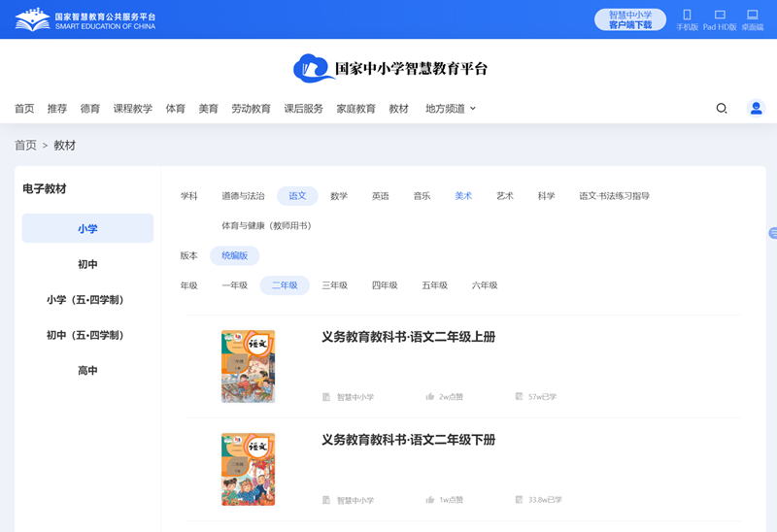Image resolution: width=777 pixels, height=532 pixels.
Task: Click the learned-count icon for 下册 textbook
Action: click(519, 499)
